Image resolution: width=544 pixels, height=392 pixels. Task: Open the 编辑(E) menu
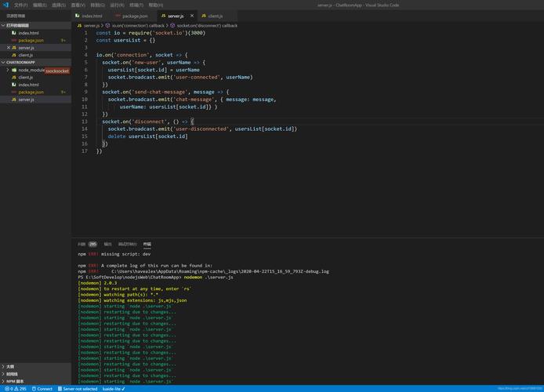(x=39, y=5)
